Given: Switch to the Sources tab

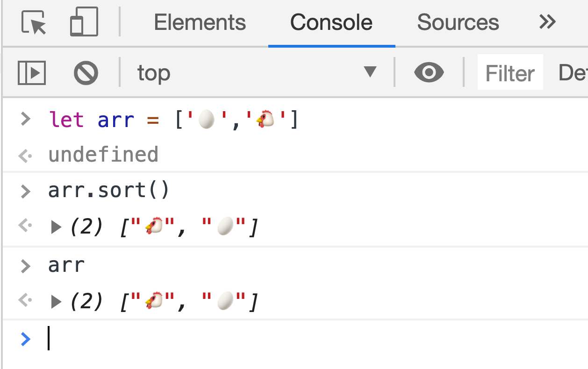Looking at the screenshot, I should (458, 22).
